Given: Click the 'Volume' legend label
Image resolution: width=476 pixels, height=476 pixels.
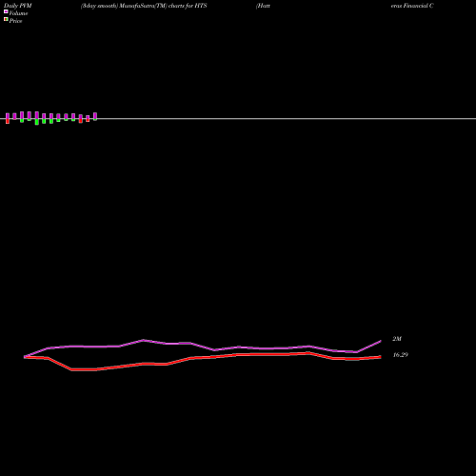Looking at the screenshot, I should 18,13.
